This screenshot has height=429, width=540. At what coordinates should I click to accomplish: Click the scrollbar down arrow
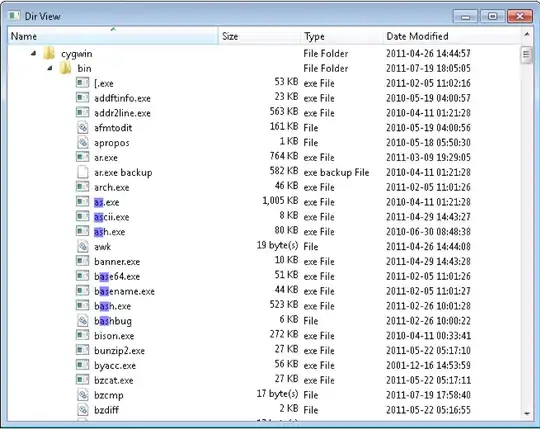point(527,414)
